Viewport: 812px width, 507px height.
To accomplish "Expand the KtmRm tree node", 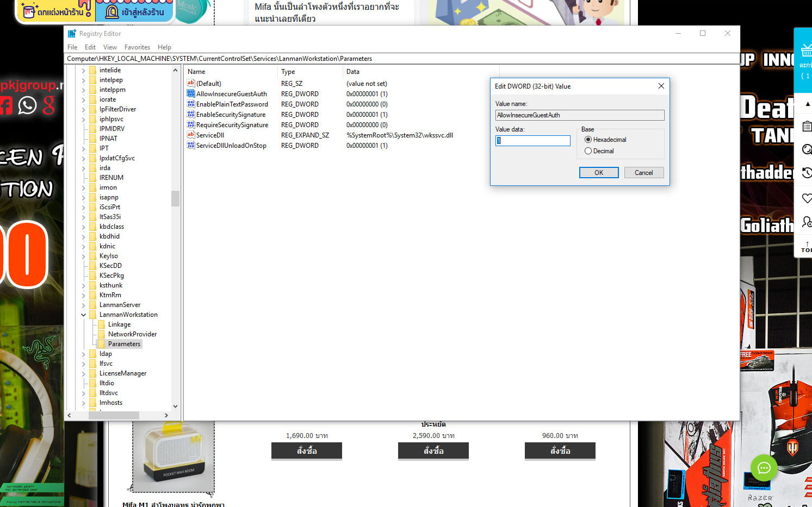I will pyautogui.click(x=83, y=295).
